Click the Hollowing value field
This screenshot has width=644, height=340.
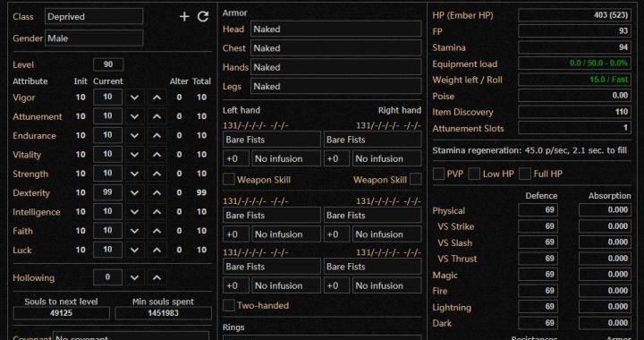click(107, 277)
